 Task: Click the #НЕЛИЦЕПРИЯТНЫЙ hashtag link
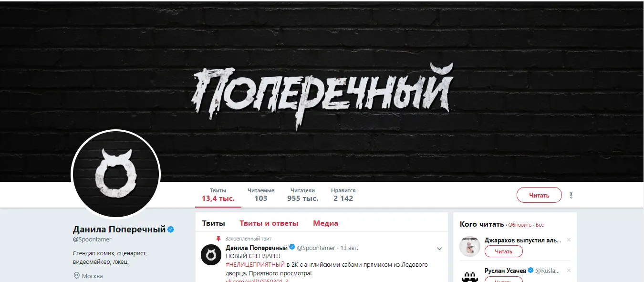click(x=255, y=264)
